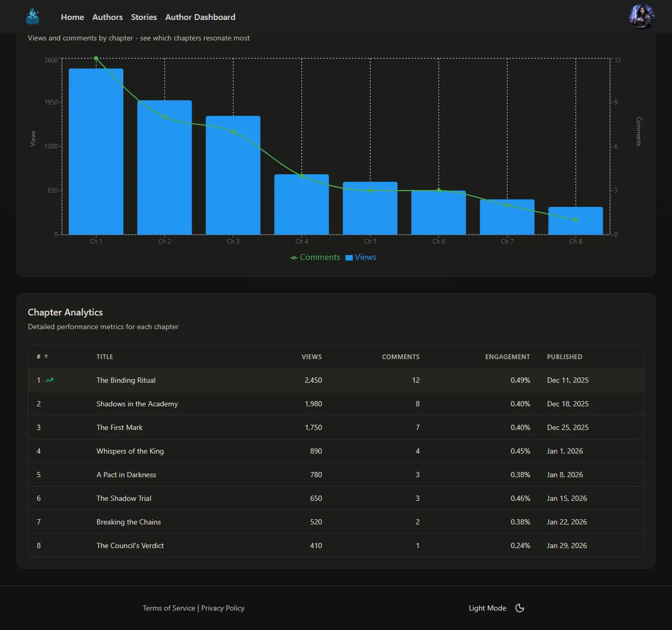672x630 pixels.
Task: Click the ascending sort arrow in the # header
Action: [x=46, y=356]
